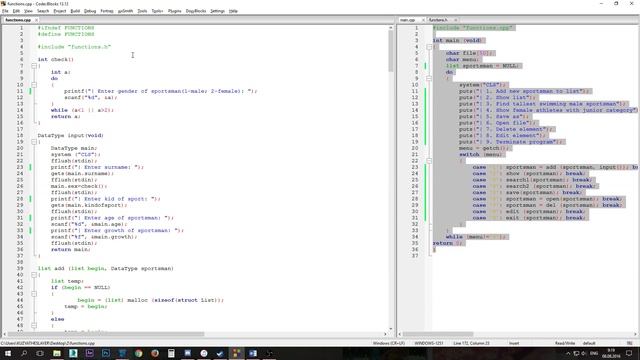This screenshot has height=360, width=640.
Task: Collapse the do-loop fold at line 9 in main.cpp
Action: [x=429, y=78]
